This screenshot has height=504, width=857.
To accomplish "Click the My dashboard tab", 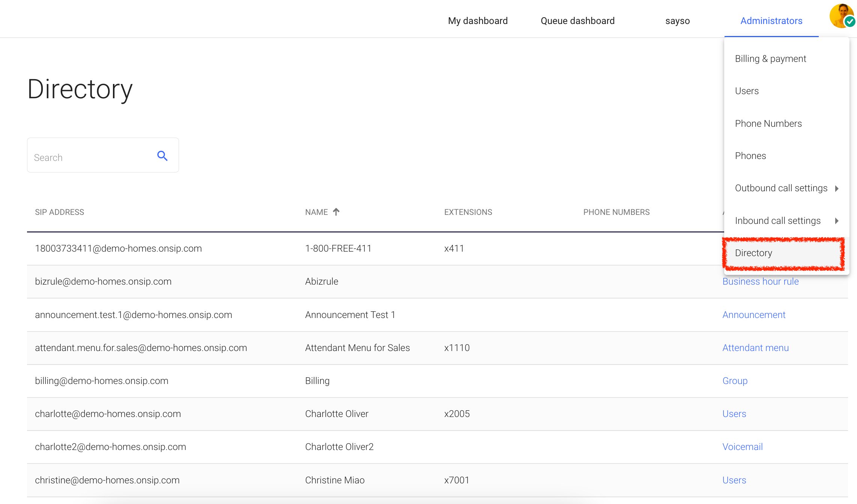I will pos(478,22).
